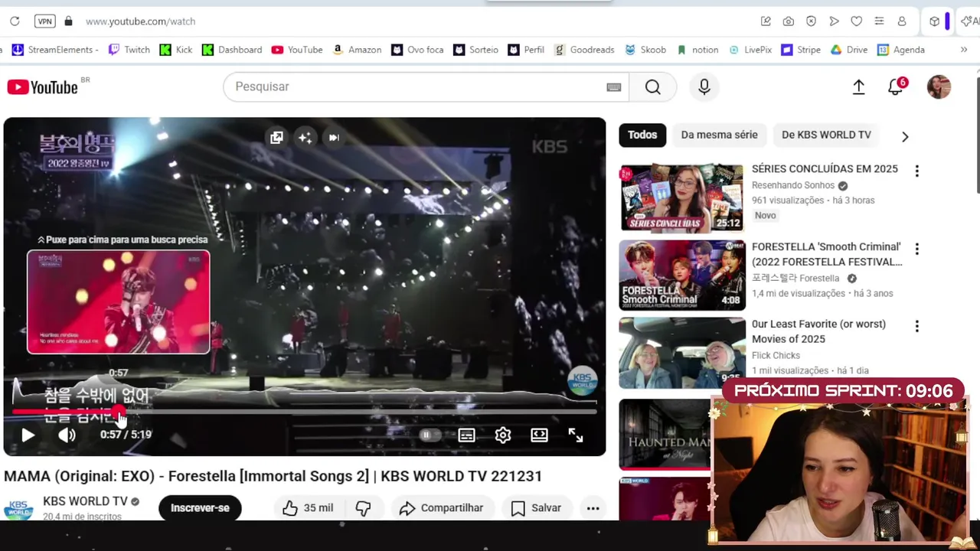Click the YouTube logo to go home
Image resolution: width=980 pixels, height=551 pixels.
tap(43, 87)
